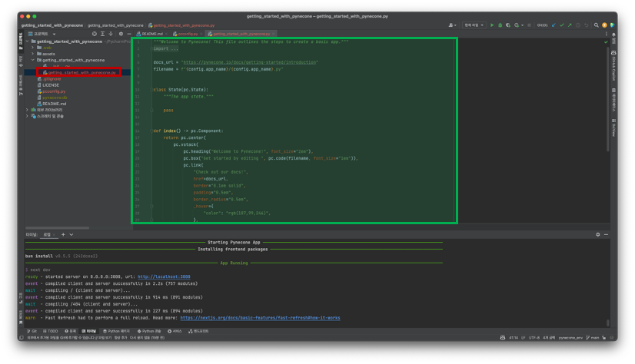Select getting_started_with_pynecone.py in the tree

tap(79, 72)
